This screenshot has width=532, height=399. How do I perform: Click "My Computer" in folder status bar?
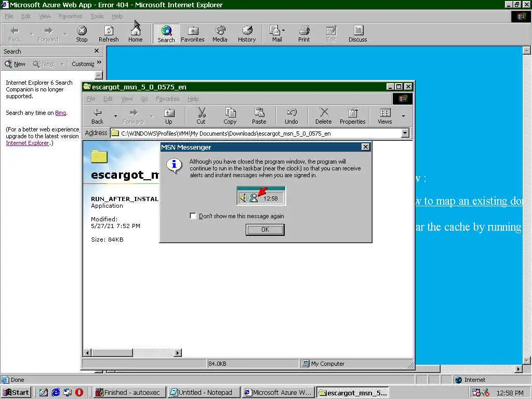(327, 364)
